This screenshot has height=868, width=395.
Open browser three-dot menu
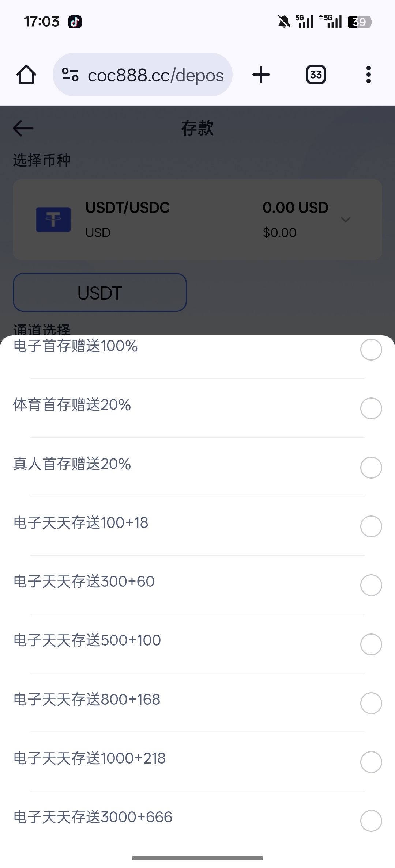click(x=368, y=75)
